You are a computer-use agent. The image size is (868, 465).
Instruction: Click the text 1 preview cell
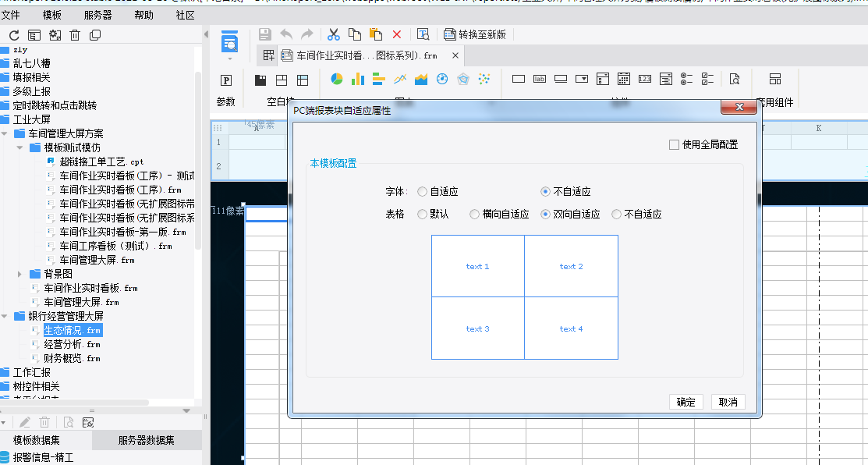pos(478,266)
